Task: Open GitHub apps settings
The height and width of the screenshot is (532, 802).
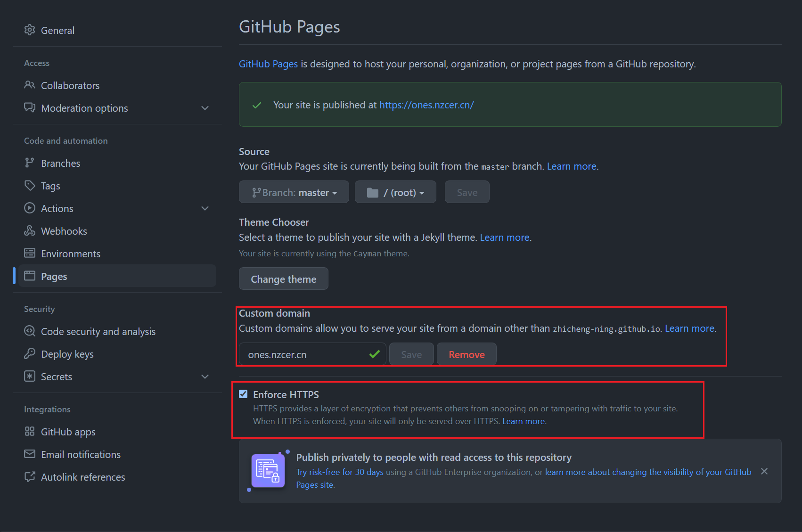Action: click(68, 432)
